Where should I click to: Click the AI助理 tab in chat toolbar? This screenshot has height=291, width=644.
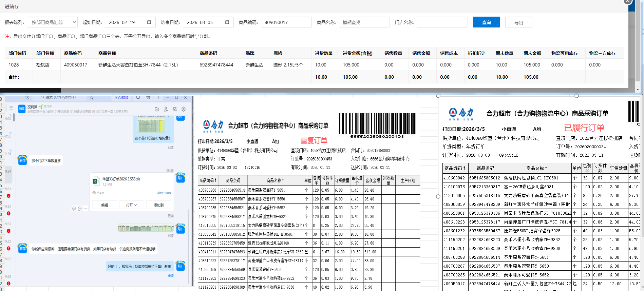[x=121, y=98]
